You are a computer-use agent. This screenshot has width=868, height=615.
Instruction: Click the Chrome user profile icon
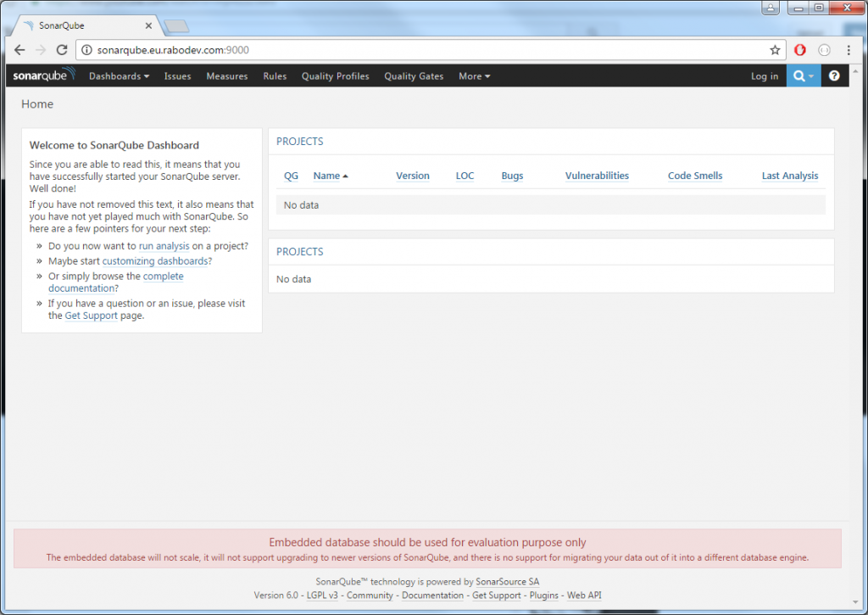coord(770,8)
